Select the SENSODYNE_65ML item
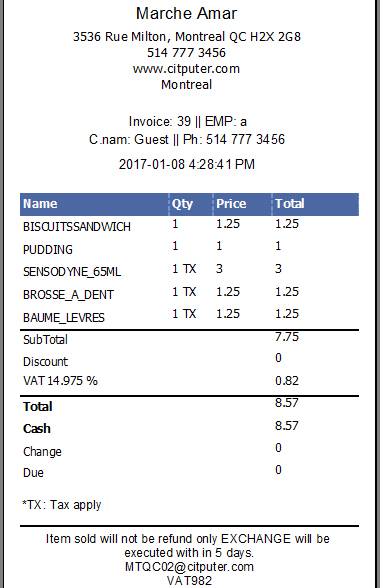This screenshot has height=588, width=380. tap(72, 272)
